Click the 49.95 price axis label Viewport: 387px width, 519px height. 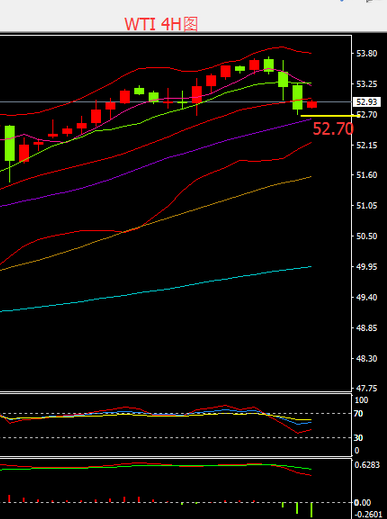click(367, 267)
